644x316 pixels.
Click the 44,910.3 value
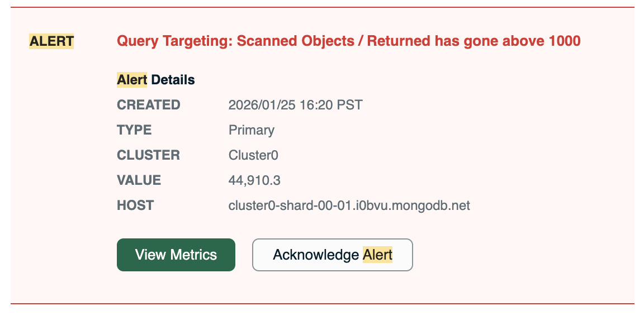click(x=254, y=180)
